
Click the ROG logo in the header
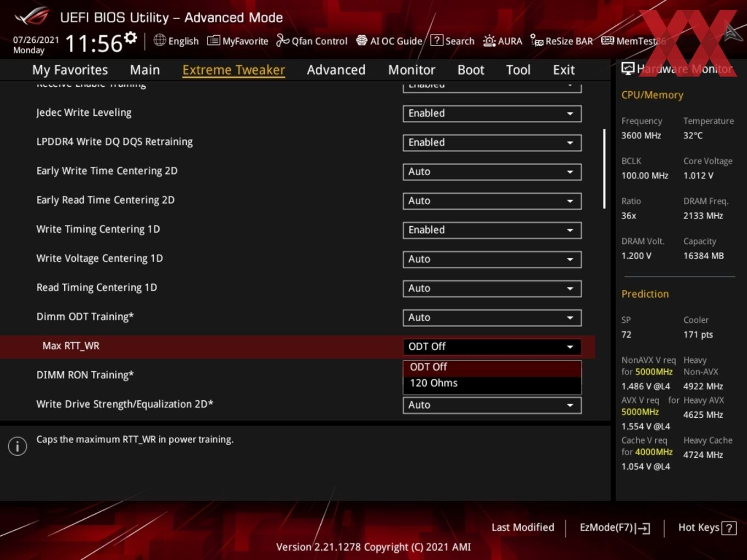coord(32,16)
